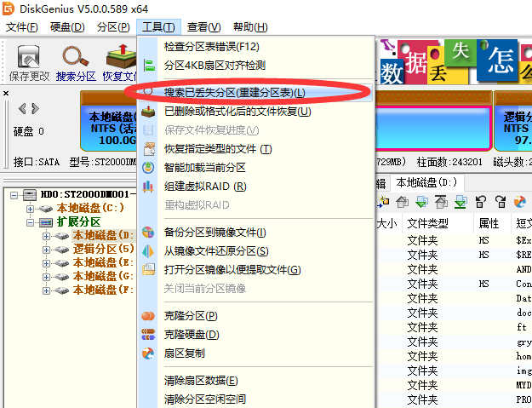The height and width of the screenshot is (408, 532).
Task: Select 已删除或格式化后的文件恢复(U)
Action: (x=237, y=112)
